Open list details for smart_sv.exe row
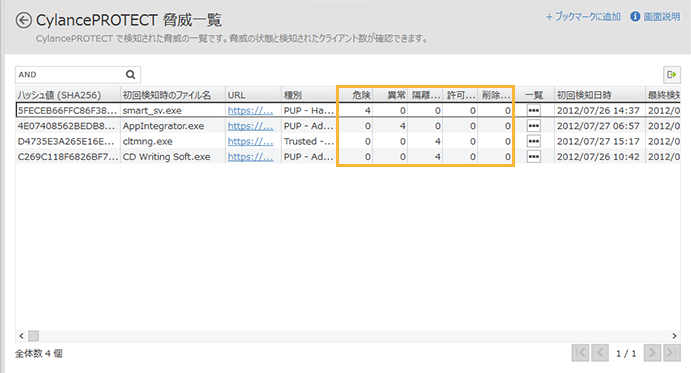 [534, 111]
